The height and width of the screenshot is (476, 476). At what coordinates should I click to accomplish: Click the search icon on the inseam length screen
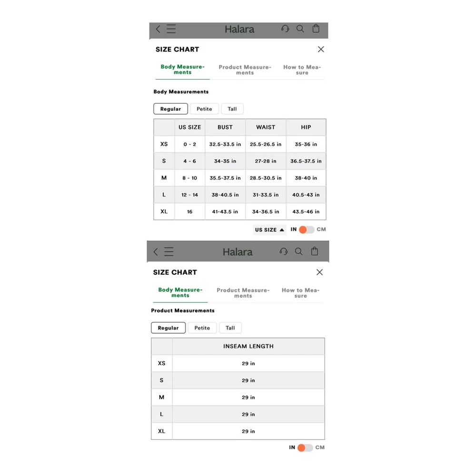pos(298,252)
